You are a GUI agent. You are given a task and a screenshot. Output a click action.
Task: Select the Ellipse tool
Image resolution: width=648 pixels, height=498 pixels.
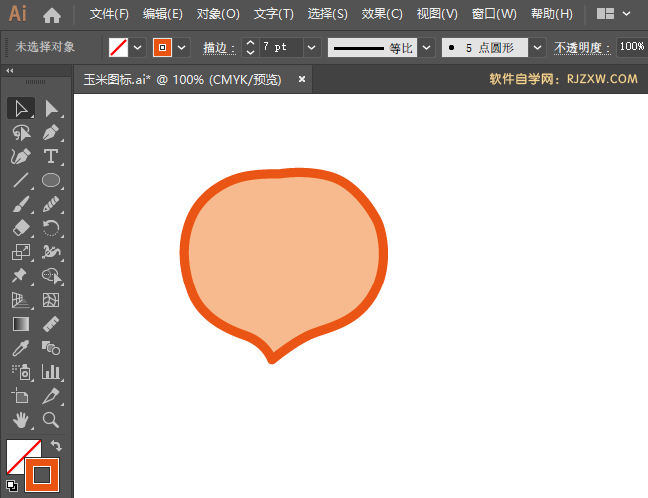point(51,180)
